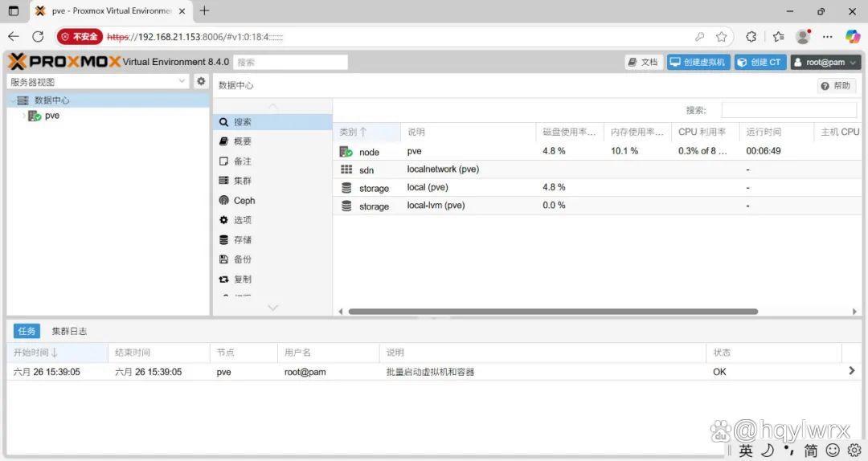This screenshot has width=868, height=461.
Task: Open the browser favorites list icon
Action: pos(778,36)
